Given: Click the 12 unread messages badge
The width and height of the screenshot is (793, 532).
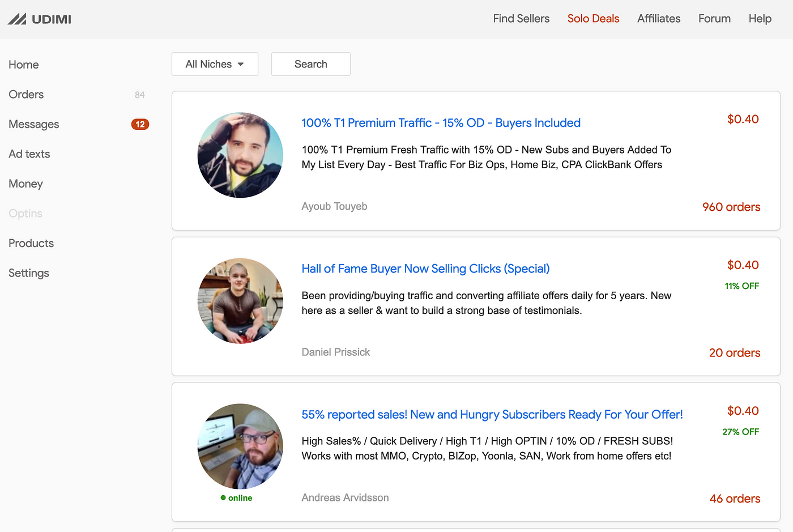Looking at the screenshot, I should (x=140, y=124).
